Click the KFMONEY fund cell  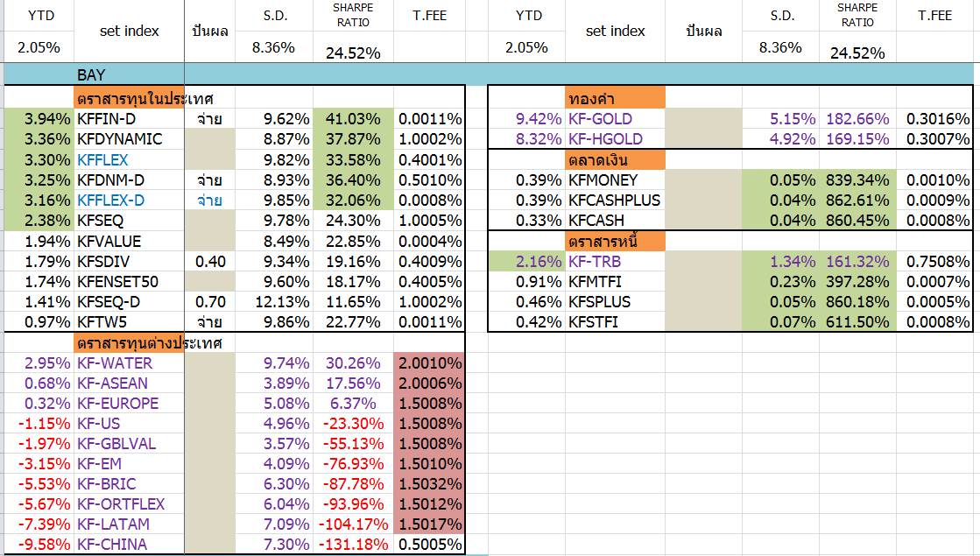pos(615,179)
